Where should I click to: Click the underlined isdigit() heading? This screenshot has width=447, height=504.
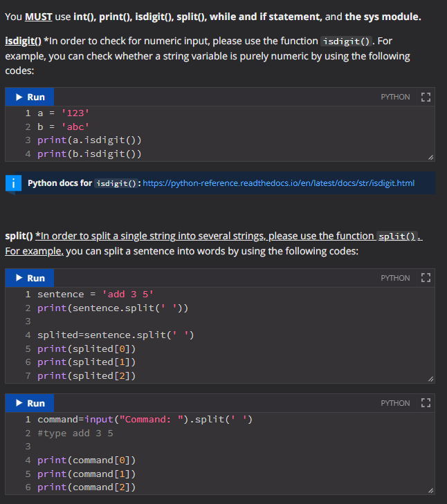click(23, 41)
